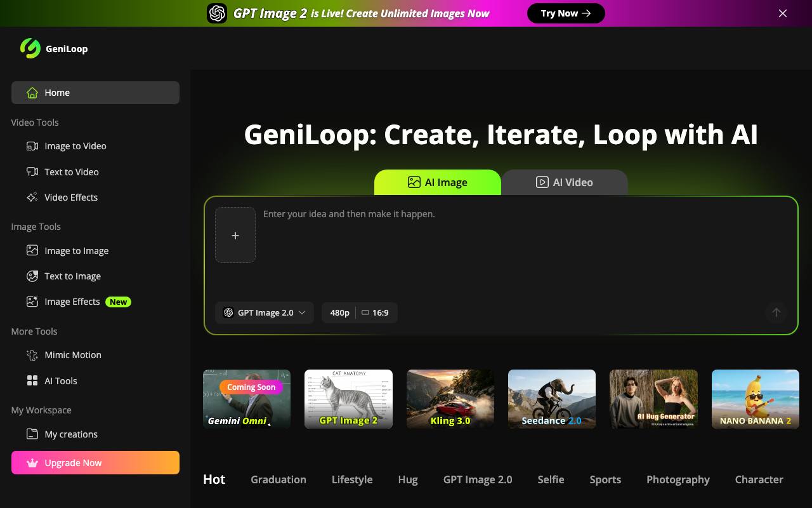This screenshot has width=812, height=508.
Task: Select the Photography category tab
Action: 678,479
